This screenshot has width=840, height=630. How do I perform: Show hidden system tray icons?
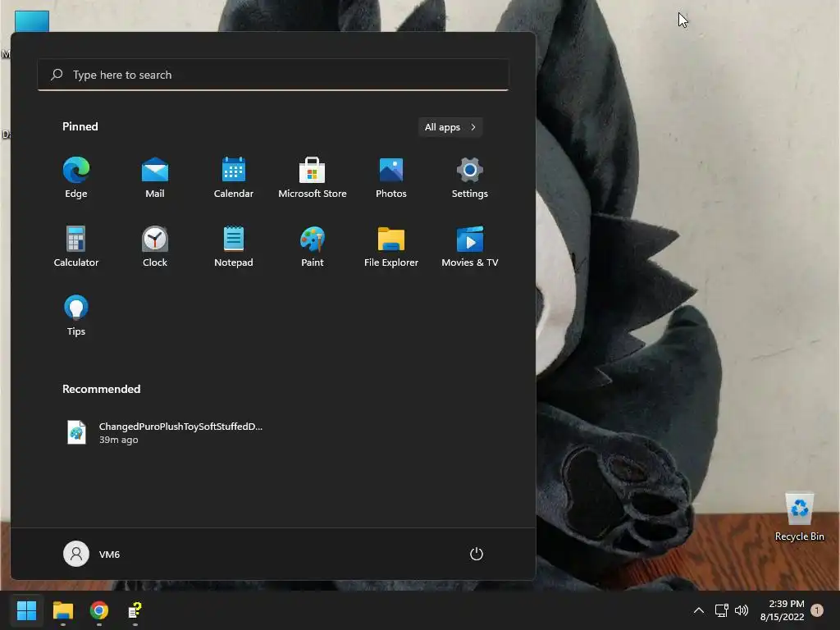coord(699,610)
